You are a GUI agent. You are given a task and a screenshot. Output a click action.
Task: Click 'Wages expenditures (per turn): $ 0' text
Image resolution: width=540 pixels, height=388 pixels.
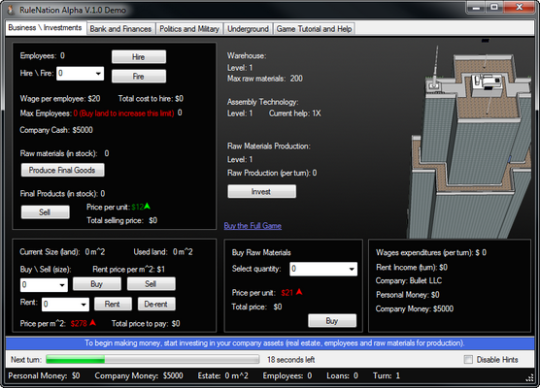click(431, 252)
